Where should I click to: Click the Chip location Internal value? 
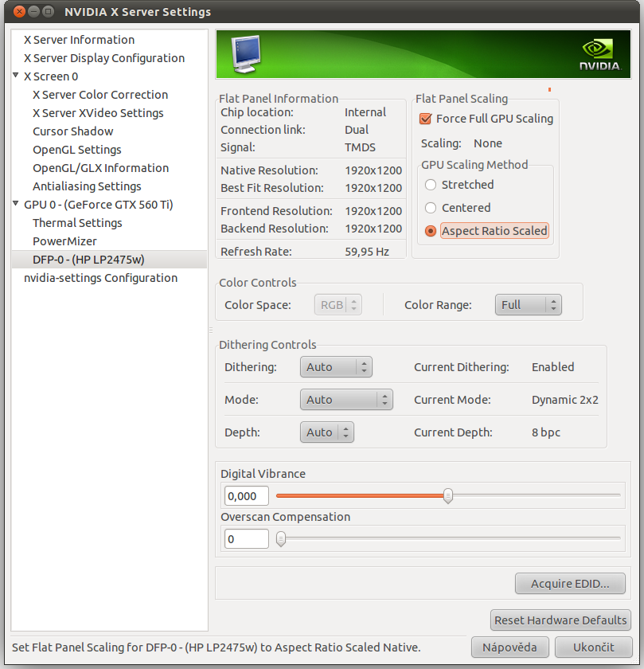pyautogui.click(x=365, y=112)
